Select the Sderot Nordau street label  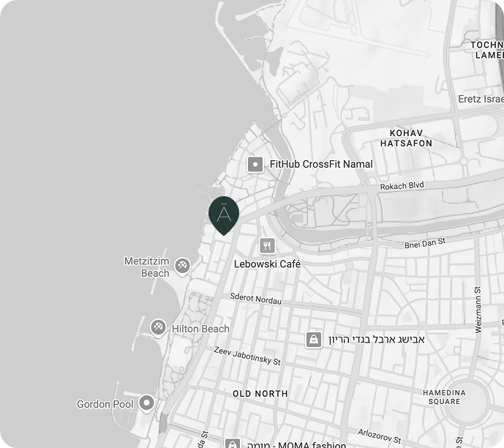coord(256,299)
